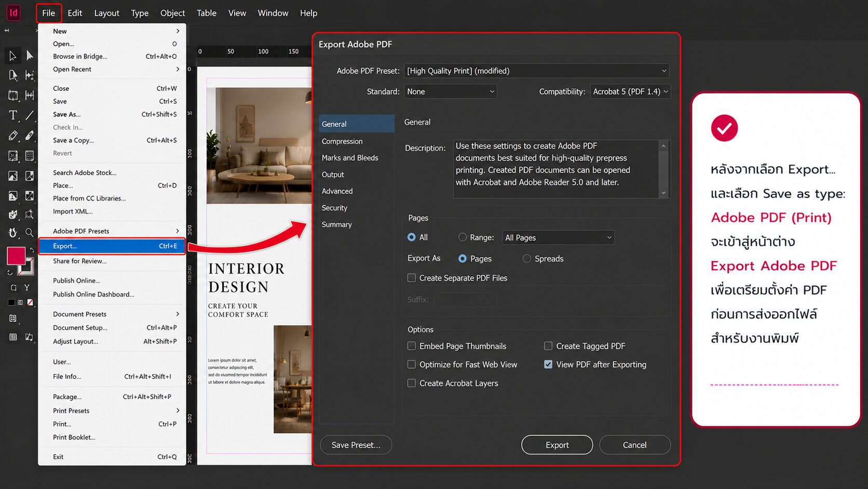Select the Selection tool arrow
Image resolution: width=868 pixels, height=489 pixels.
point(12,56)
